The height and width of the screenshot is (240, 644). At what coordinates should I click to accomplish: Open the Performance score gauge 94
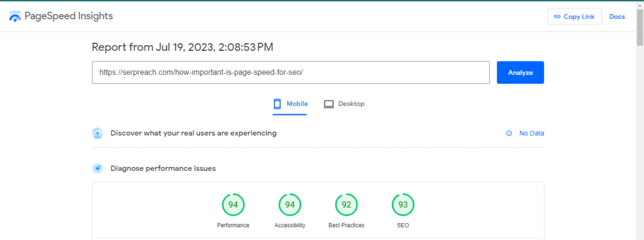[233, 204]
